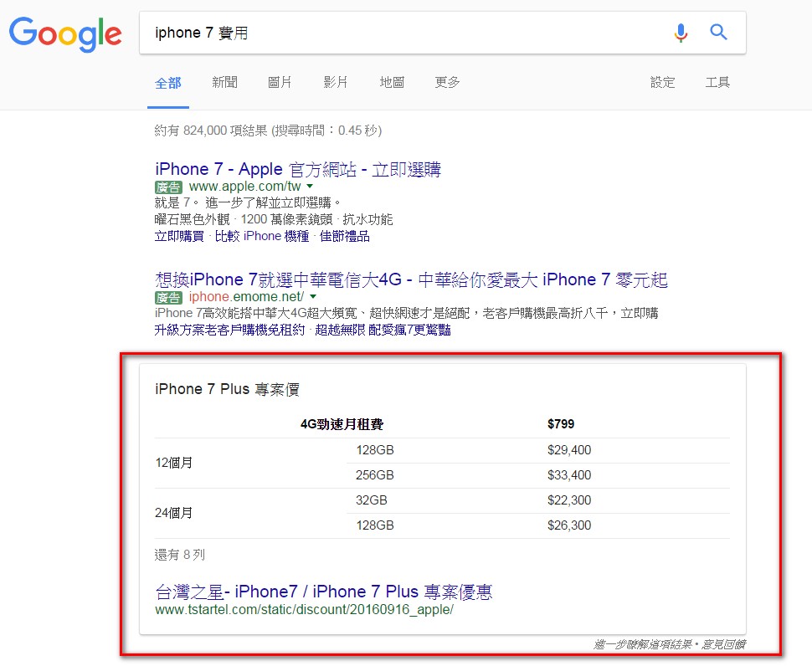Click the $799 table header

561,424
